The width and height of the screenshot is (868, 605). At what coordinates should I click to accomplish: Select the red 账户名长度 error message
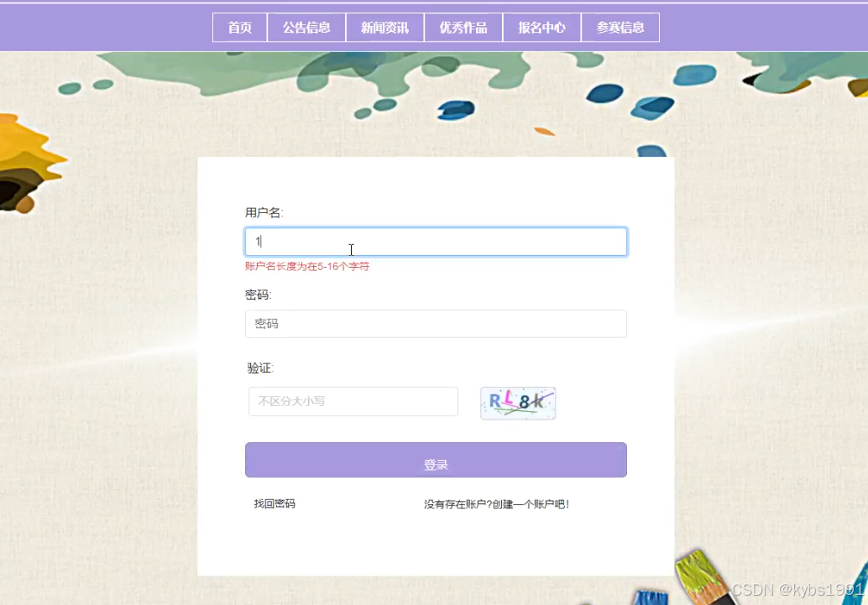point(307,266)
